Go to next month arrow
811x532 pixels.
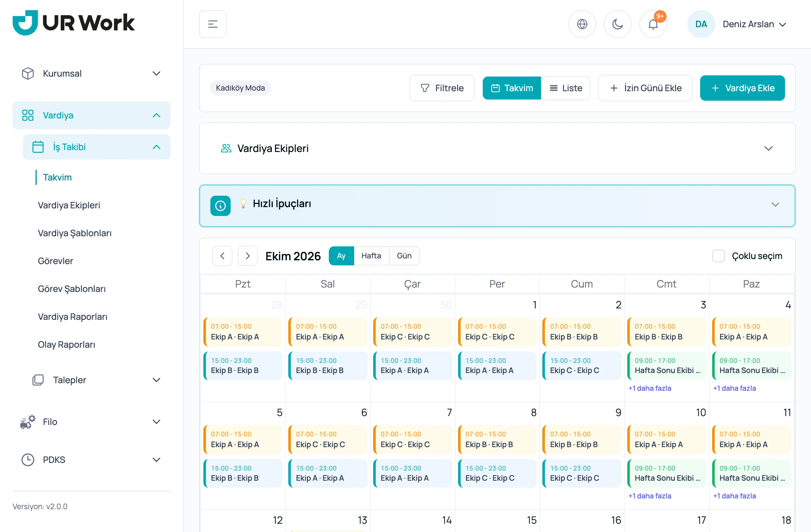248,256
